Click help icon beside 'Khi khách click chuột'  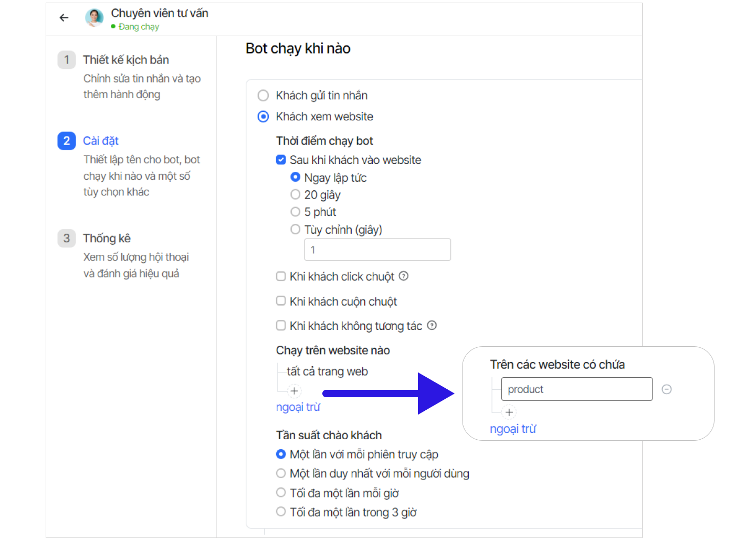pos(403,276)
